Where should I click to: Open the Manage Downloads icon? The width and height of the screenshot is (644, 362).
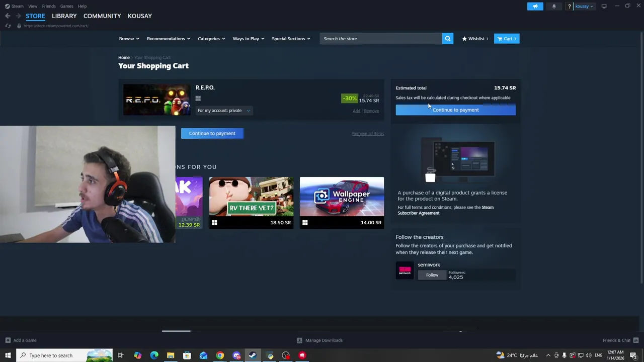[299, 340]
